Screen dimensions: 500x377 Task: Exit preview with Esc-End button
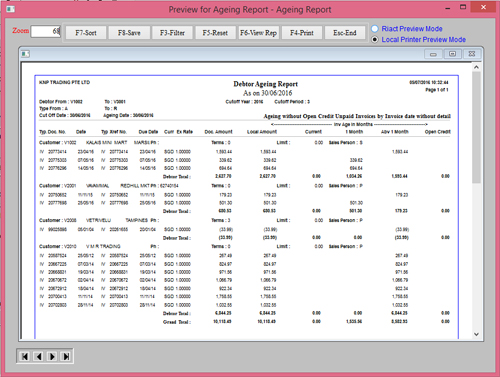pos(345,33)
